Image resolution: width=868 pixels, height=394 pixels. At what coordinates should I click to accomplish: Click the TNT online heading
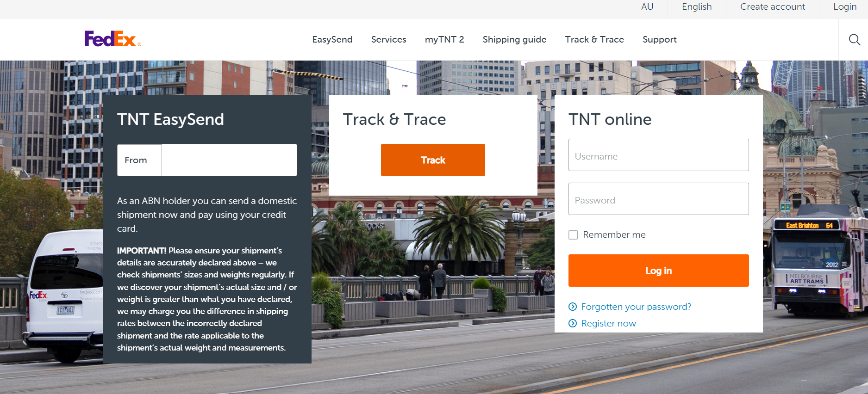click(610, 119)
